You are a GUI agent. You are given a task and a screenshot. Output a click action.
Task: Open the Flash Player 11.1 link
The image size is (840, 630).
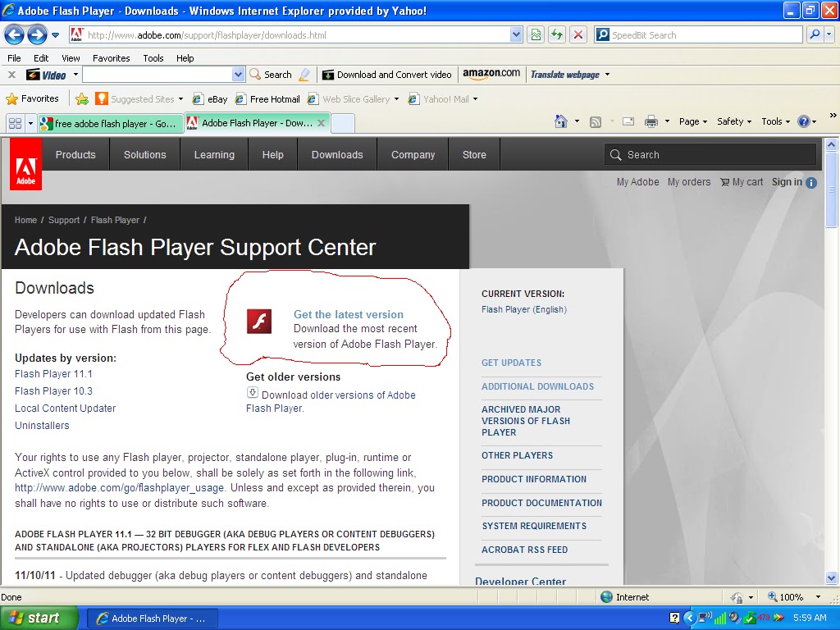click(x=53, y=373)
